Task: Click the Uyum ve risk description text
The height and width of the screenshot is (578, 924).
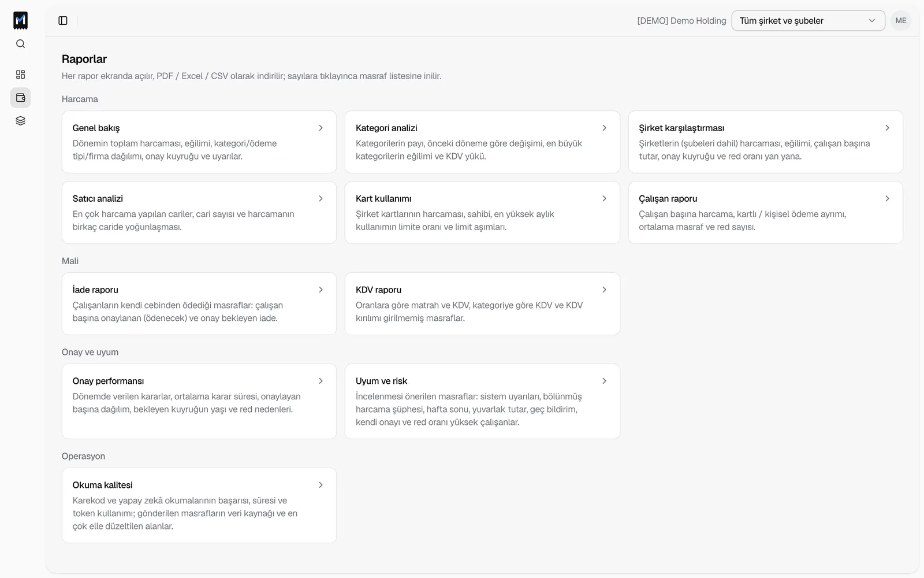Action: [469, 409]
